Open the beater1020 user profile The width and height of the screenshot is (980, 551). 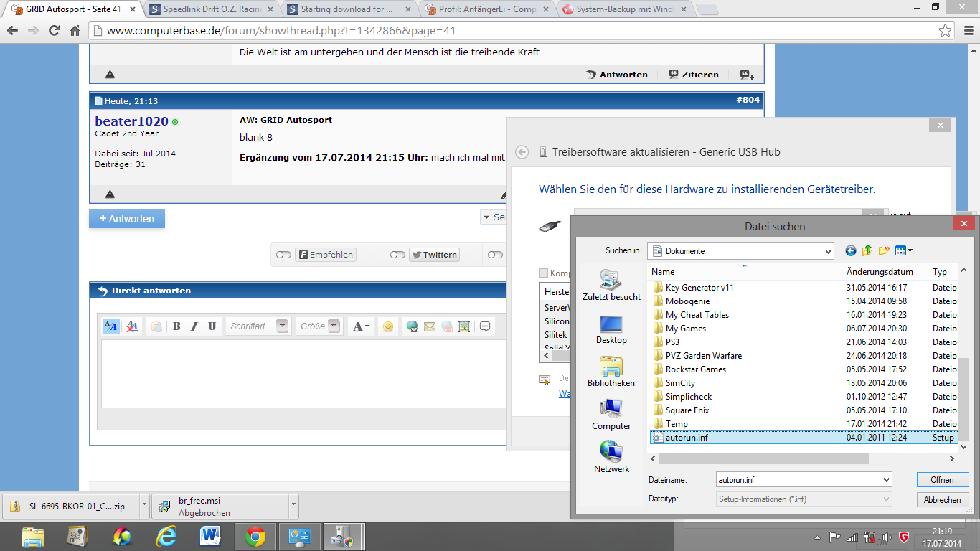131,121
